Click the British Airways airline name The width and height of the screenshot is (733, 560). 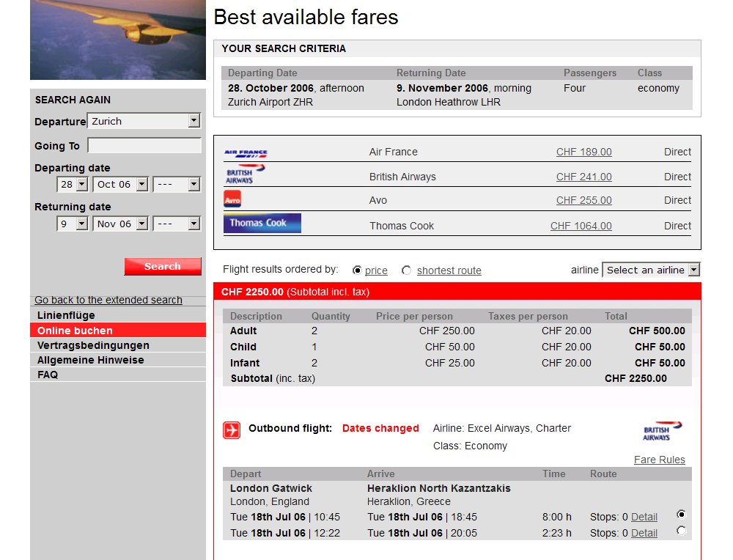pyautogui.click(x=402, y=177)
